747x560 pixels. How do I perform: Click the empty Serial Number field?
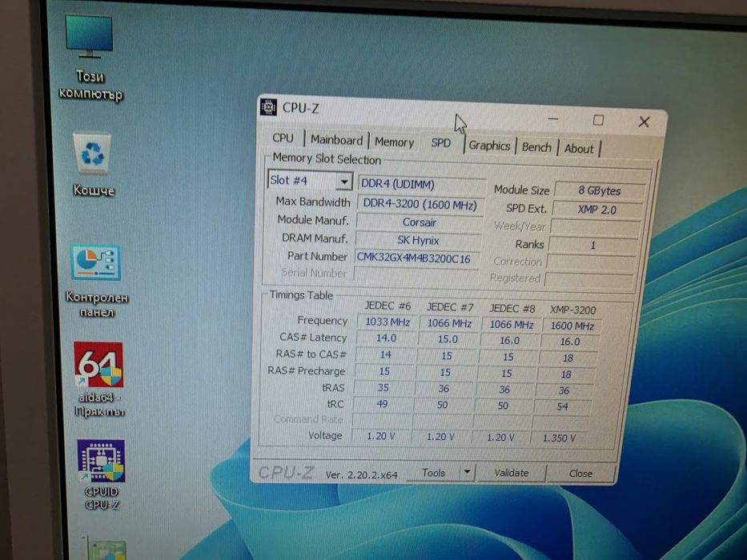pyautogui.click(x=416, y=274)
